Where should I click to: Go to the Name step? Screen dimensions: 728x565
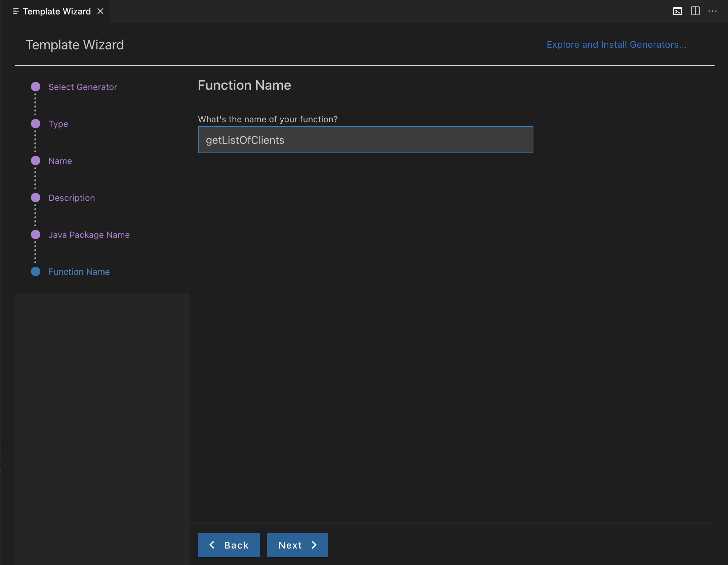pos(60,161)
